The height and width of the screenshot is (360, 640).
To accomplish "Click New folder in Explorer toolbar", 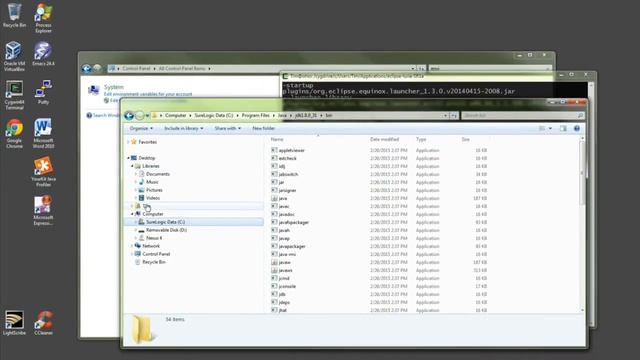I will [x=263, y=129].
